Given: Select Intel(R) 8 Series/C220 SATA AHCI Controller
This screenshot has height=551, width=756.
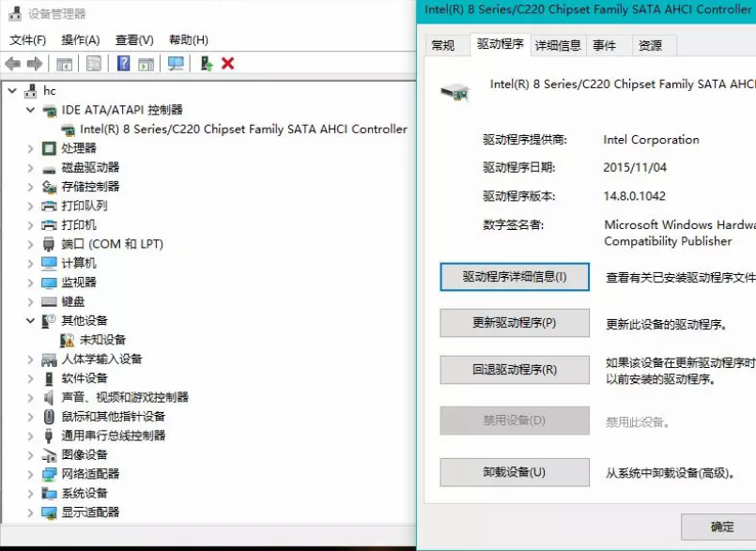Looking at the screenshot, I should click(x=216, y=129).
